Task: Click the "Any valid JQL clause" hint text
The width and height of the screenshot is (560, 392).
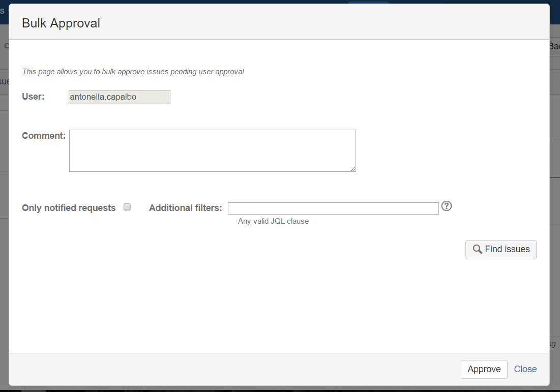Action: click(273, 221)
